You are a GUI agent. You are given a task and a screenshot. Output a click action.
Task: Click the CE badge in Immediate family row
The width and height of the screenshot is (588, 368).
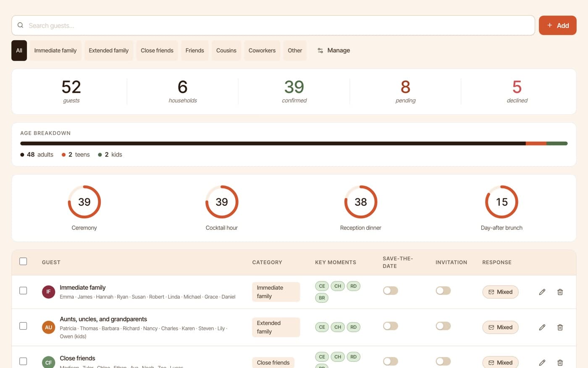tap(322, 286)
